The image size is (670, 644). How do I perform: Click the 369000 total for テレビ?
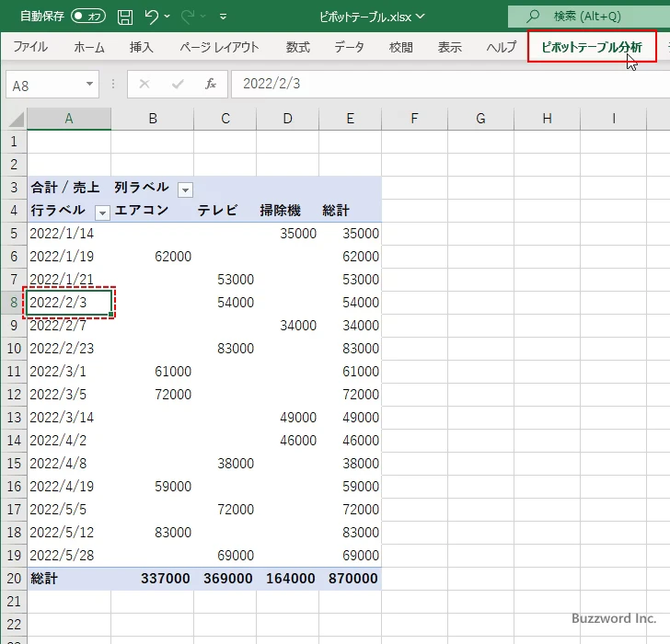click(225, 579)
